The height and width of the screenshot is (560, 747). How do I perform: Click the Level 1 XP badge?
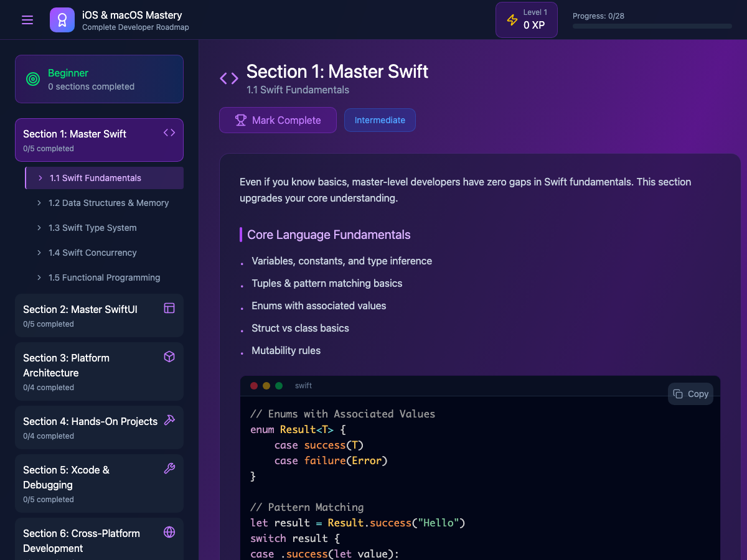pyautogui.click(x=527, y=20)
